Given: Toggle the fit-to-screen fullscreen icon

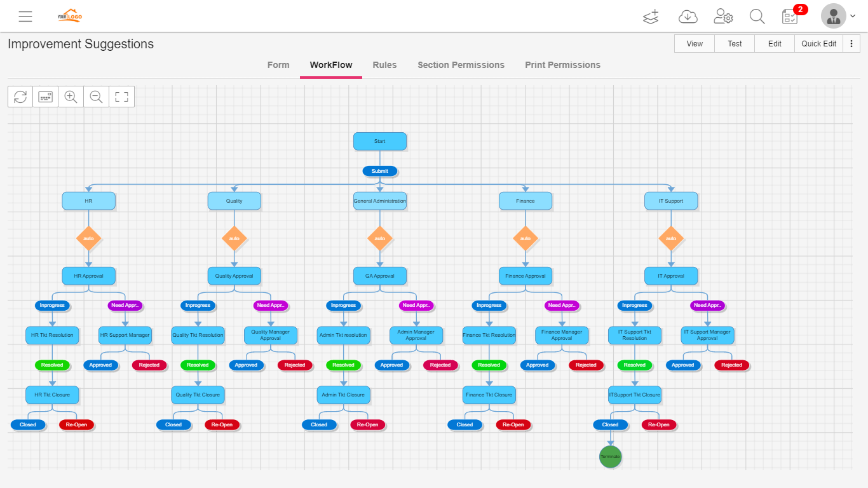Looking at the screenshot, I should pos(121,97).
